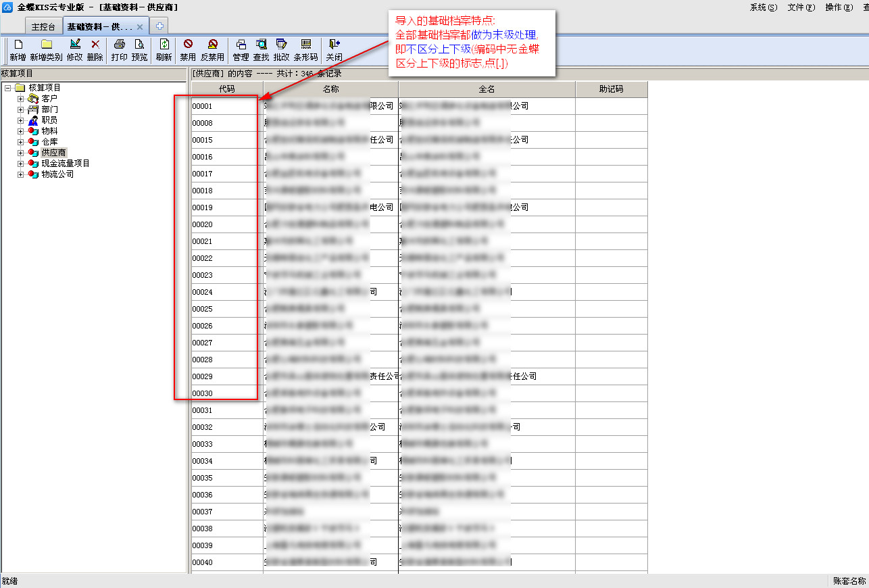Select the row with code 00031
Image resolution: width=869 pixels, height=588 pixels.
203,410
